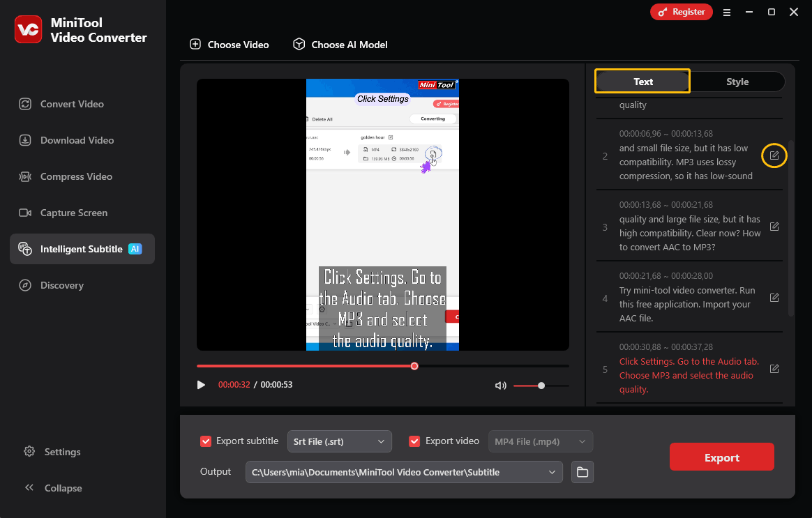Image resolution: width=812 pixels, height=518 pixels.
Task: Click the Compress Video sidebar icon
Action: point(25,176)
